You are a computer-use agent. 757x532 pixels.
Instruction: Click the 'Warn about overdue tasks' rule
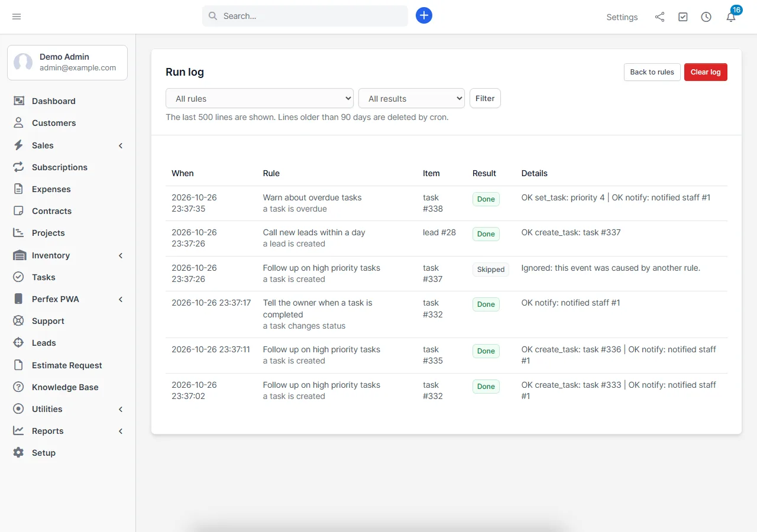pyautogui.click(x=312, y=197)
